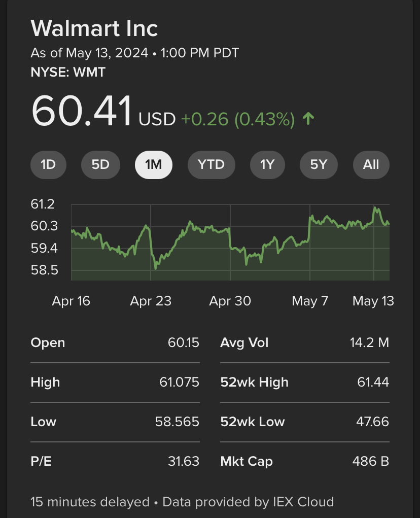This screenshot has height=518, width=420.
Task: Click the May 7 axis date label
Action: [x=310, y=301]
